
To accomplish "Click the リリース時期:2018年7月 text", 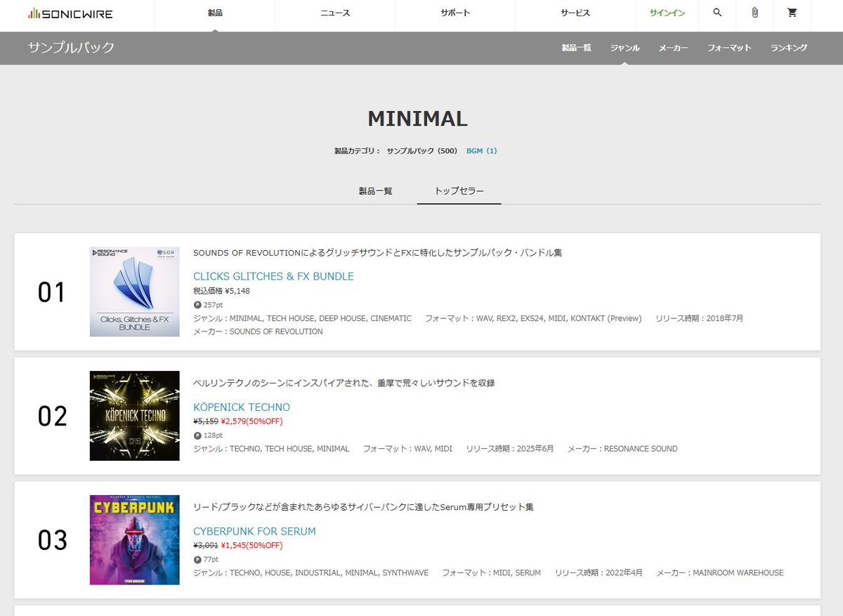I will tap(699, 318).
